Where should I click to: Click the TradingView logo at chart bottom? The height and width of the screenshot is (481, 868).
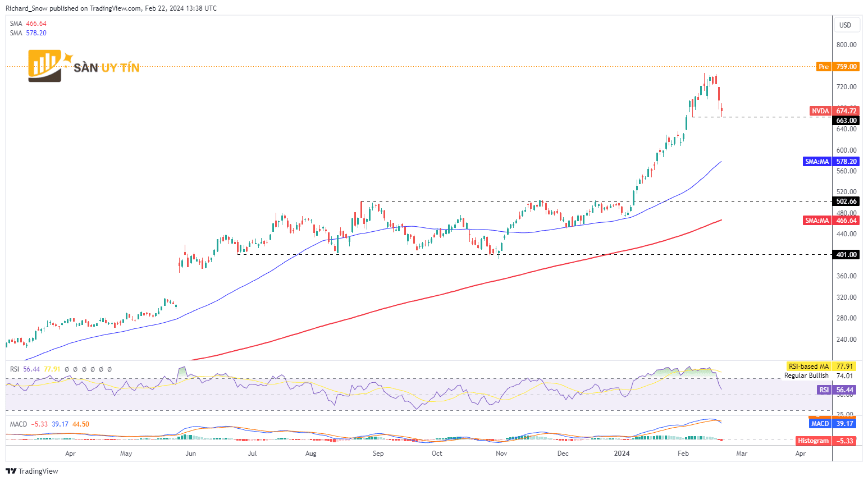coord(32,471)
